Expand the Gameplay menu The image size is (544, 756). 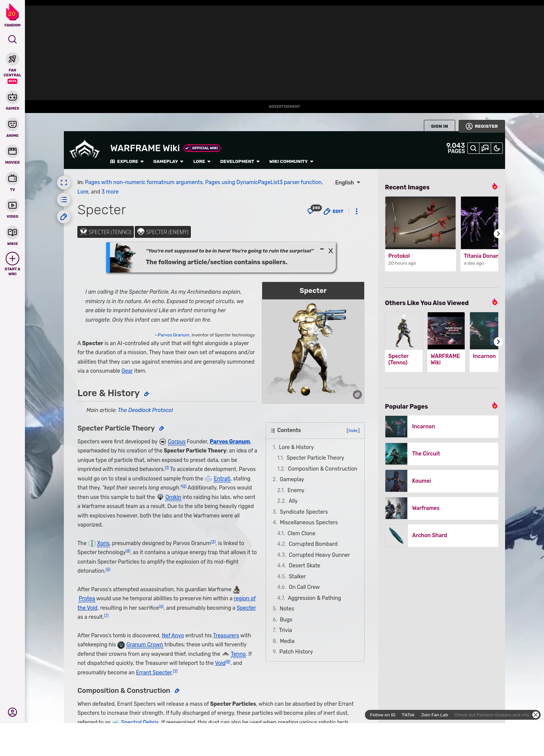pos(168,161)
